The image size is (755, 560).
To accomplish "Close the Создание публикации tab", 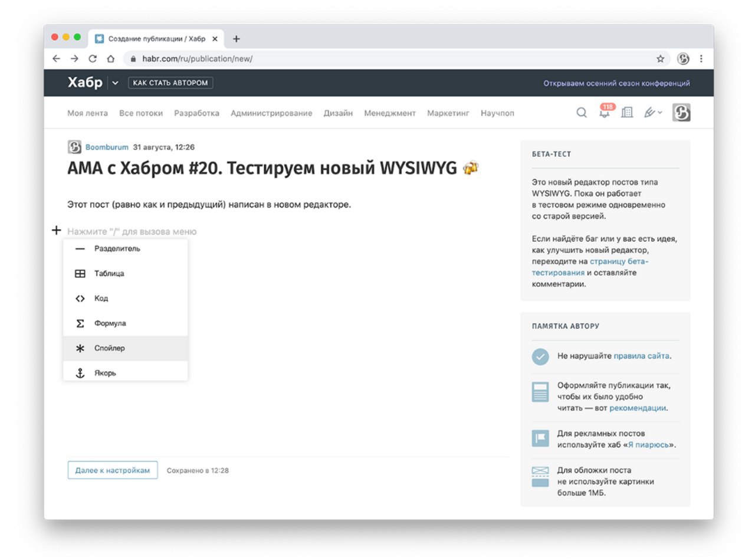I will [x=215, y=39].
